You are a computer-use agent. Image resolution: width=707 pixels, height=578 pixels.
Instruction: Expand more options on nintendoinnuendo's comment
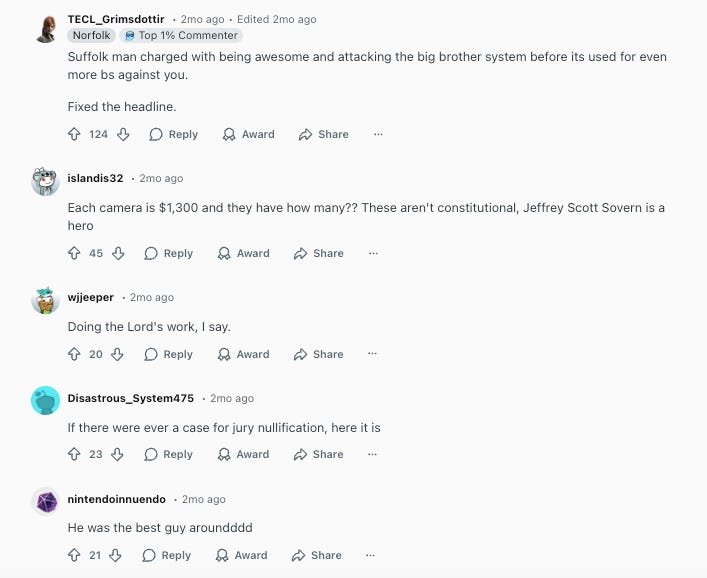coord(371,555)
